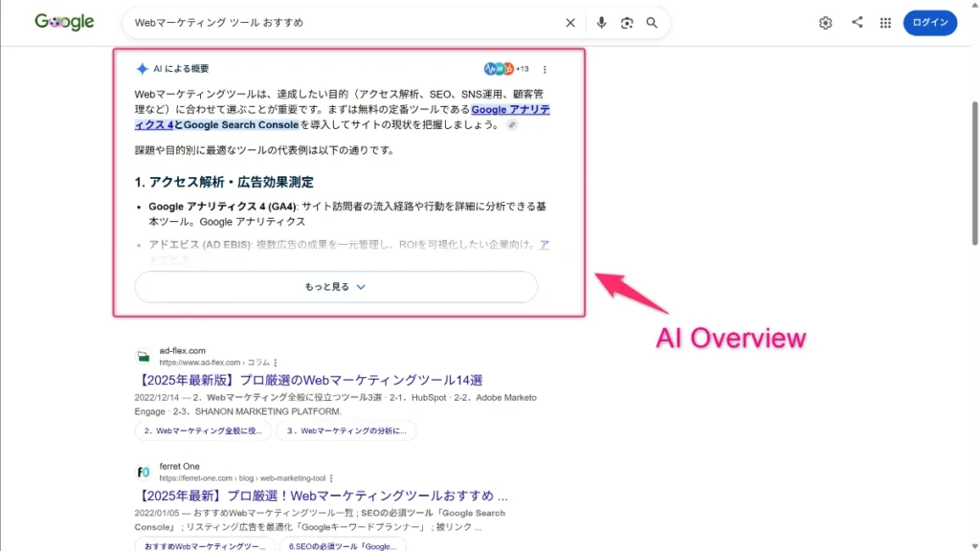Click heading 1. アクセス解析・広告効果測定
This screenshot has height=551, width=980.
click(x=224, y=182)
